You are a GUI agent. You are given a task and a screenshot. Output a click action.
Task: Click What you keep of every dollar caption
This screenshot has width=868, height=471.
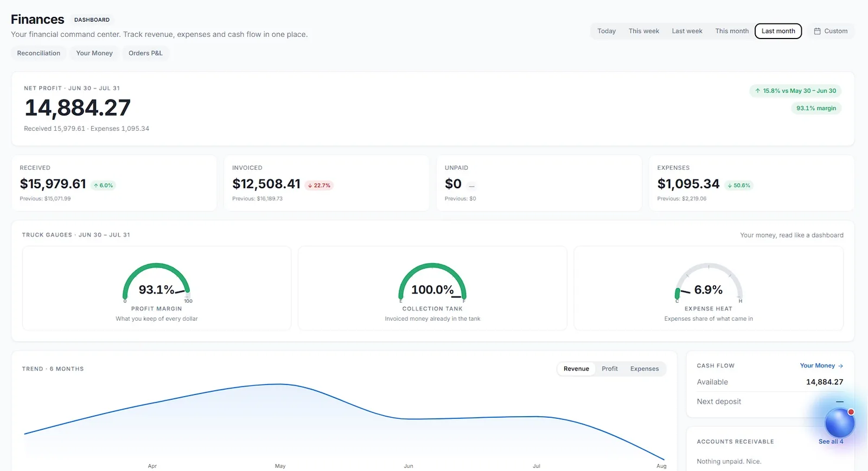pyautogui.click(x=156, y=319)
